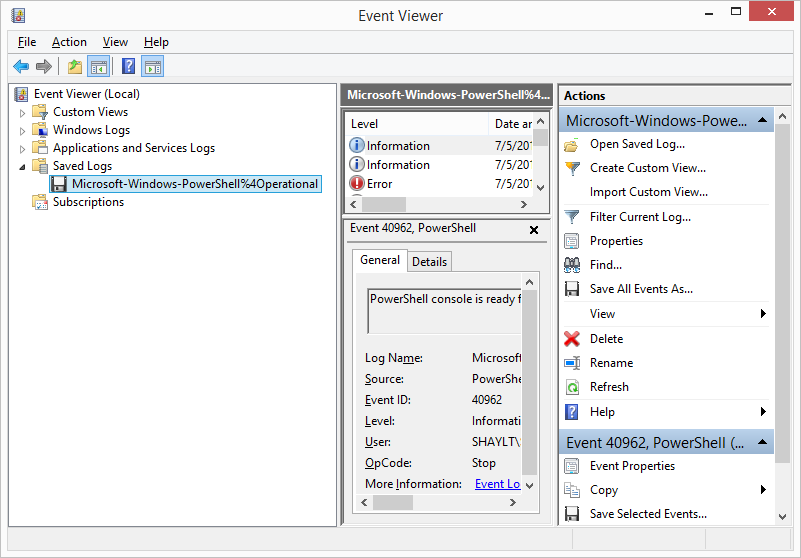Close the Event 40962 preview pane
This screenshot has height=558, width=801.
[x=534, y=229]
